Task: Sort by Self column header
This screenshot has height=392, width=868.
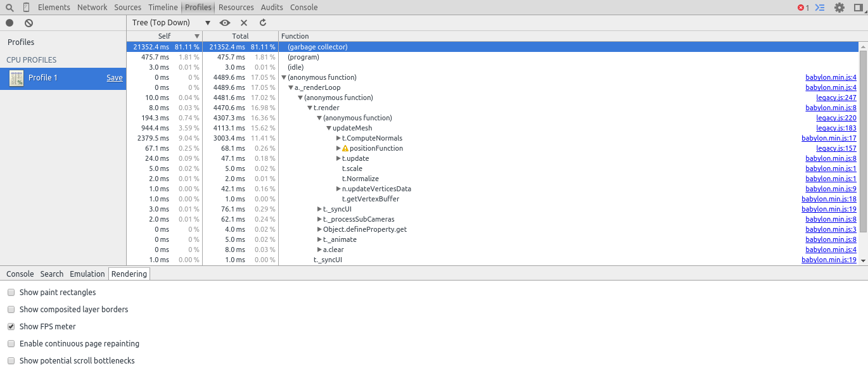Action: 165,36
